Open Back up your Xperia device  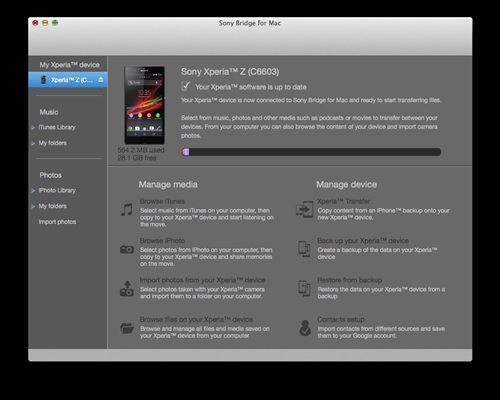point(363,241)
